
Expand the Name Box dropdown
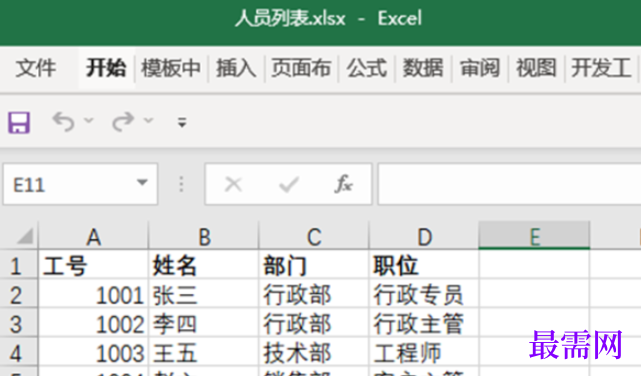pos(142,182)
